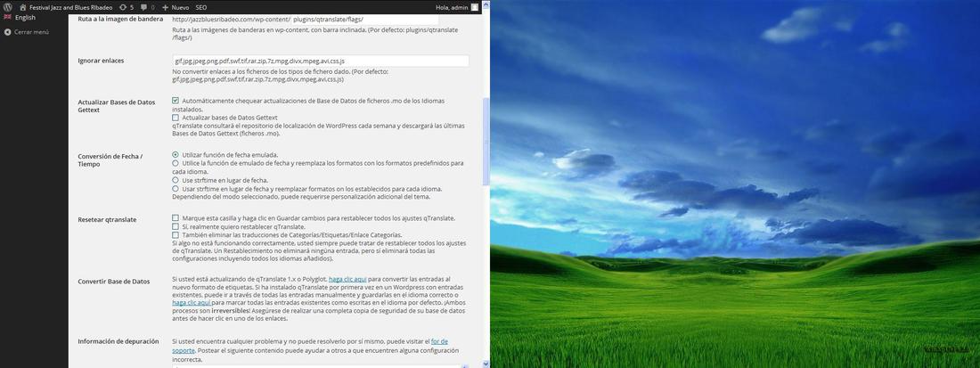
Task: Click the admin avatar thumbnail
Action: (x=475, y=7)
